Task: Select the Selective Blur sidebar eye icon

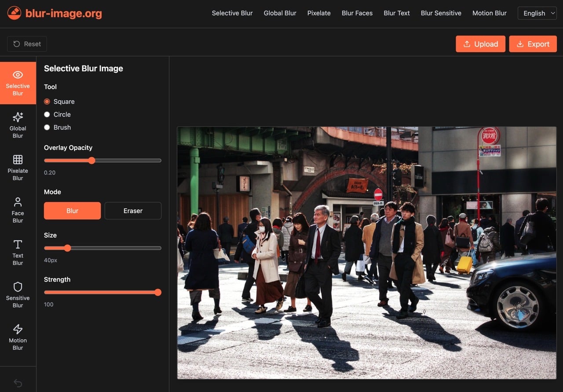Action: (18, 75)
